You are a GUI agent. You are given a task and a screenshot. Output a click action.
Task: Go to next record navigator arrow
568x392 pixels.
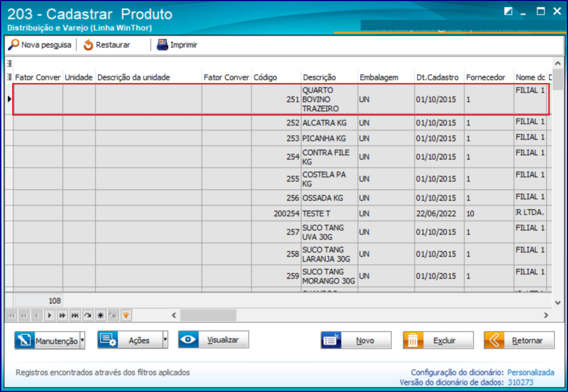pyautogui.click(x=50, y=316)
